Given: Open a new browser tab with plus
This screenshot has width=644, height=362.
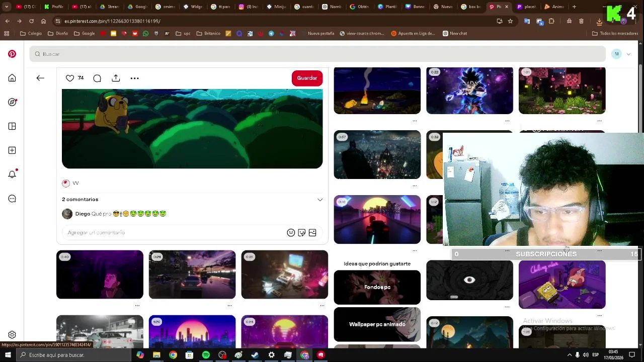Looking at the screenshot, I should click(x=574, y=7).
